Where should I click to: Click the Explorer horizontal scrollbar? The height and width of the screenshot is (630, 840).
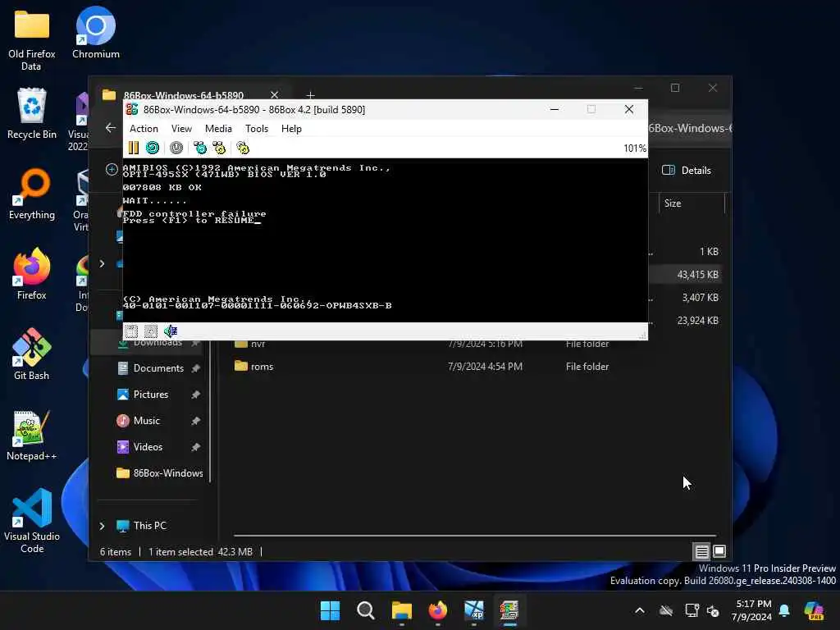click(475, 535)
